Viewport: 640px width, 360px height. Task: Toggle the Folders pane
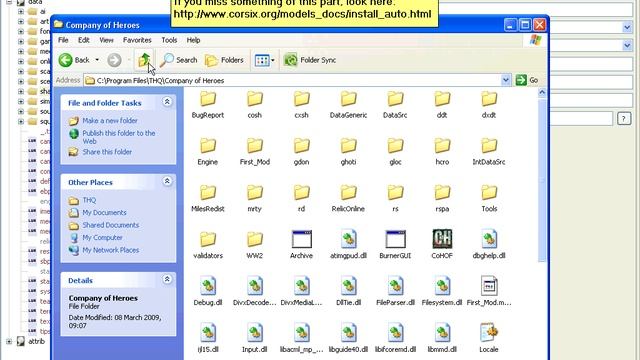[224, 60]
